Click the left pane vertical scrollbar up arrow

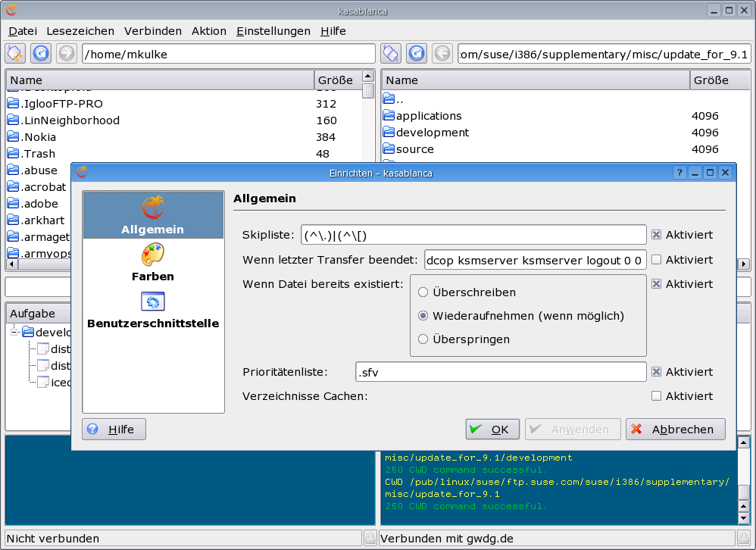(x=368, y=77)
